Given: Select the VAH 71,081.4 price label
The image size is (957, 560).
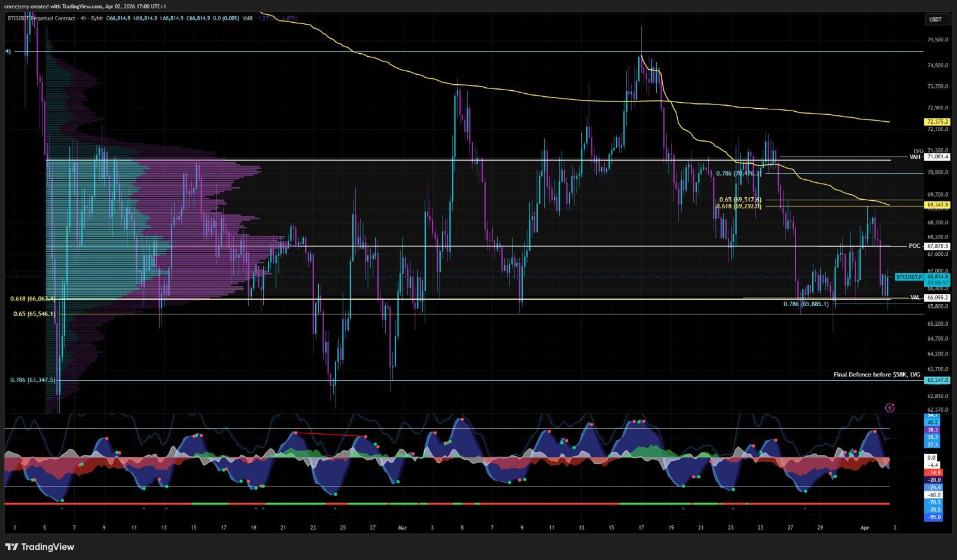Looking at the screenshot, I should (937, 157).
